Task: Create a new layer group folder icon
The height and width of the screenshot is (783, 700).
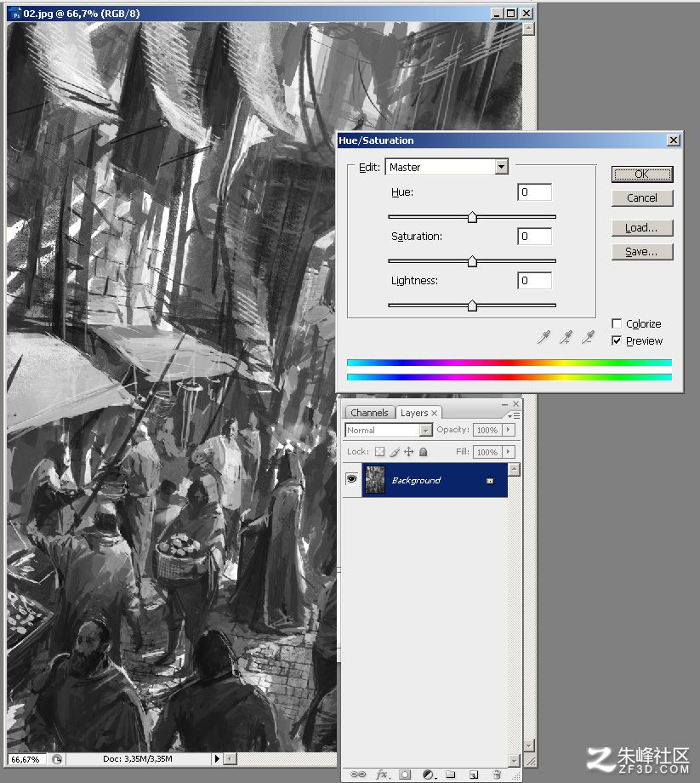Action: coord(451,774)
